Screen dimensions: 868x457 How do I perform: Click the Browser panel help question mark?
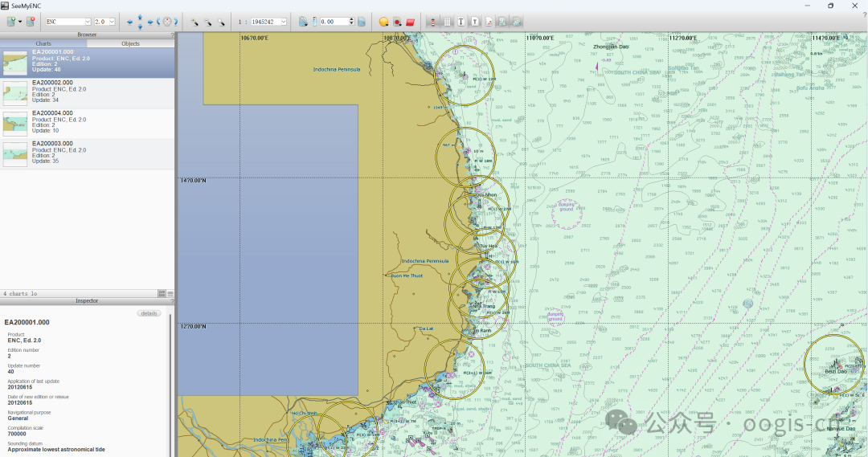pyautogui.click(x=172, y=35)
